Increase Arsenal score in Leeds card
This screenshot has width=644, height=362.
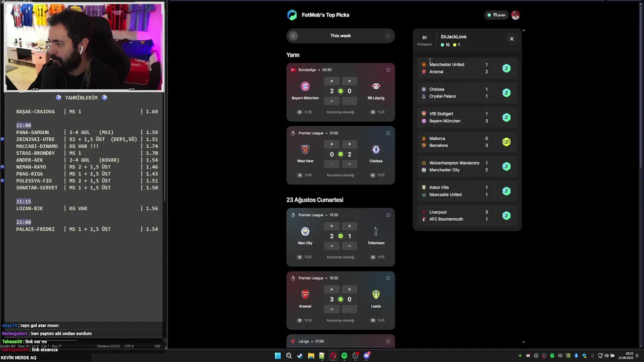pos(332,289)
